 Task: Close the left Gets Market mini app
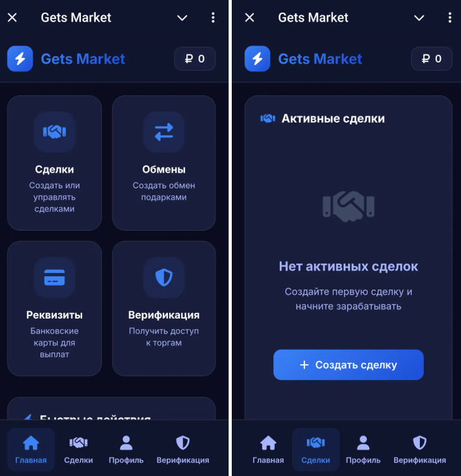[12, 18]
